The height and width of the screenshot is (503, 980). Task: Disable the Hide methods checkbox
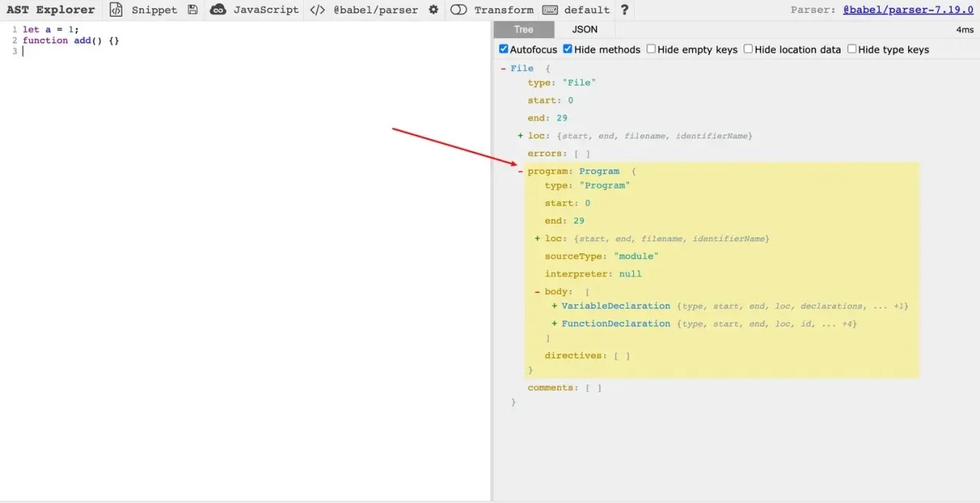(x=568, y=49)
